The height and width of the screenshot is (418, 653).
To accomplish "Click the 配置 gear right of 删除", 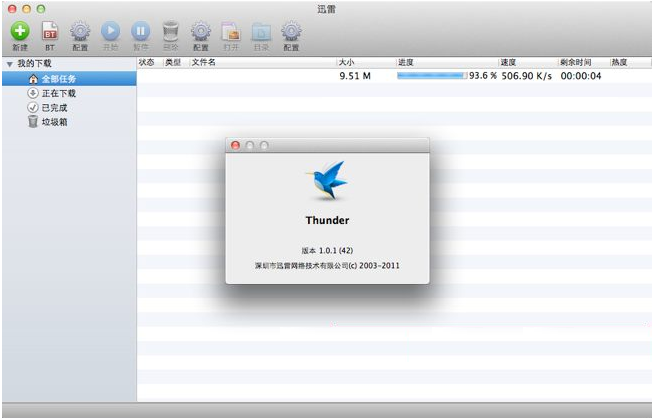I will click(201, 31).
